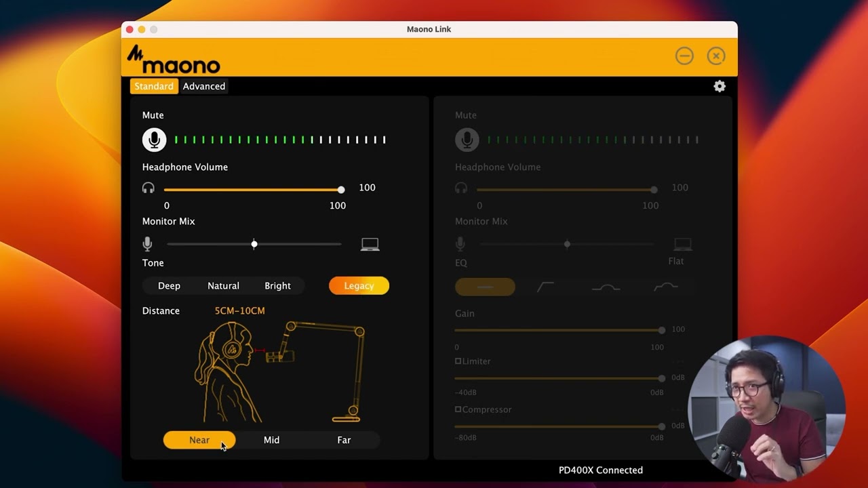Click the Monitor Mix microphone icon
Image resolution: width=868 pixels, height=488 pixels.
coord(147,244)
